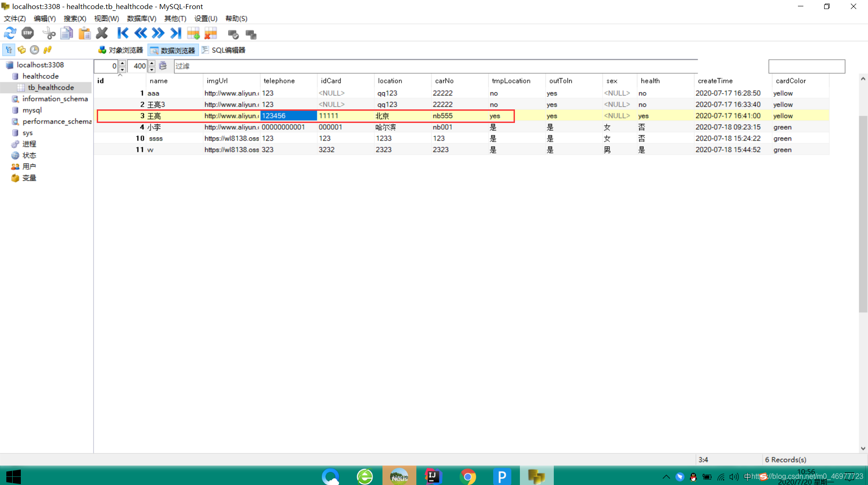Increase the offset value spinner
Screen dimensions: 868x485
[x=122, y=63]
